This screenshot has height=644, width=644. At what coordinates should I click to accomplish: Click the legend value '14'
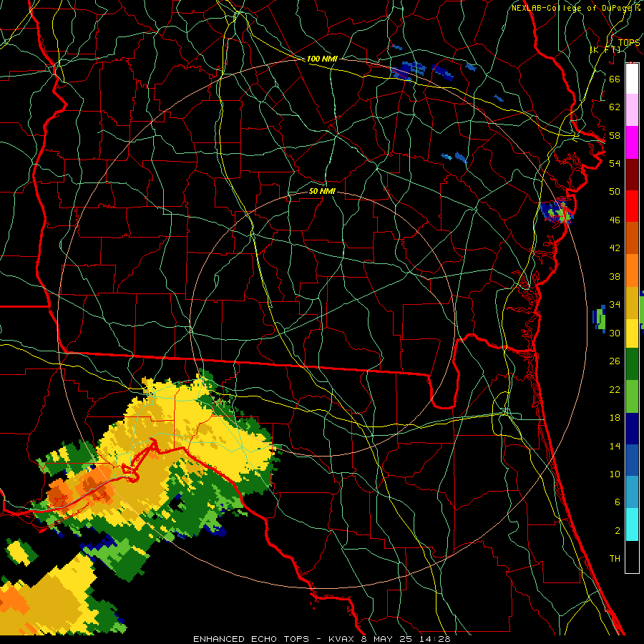point(615,446)
